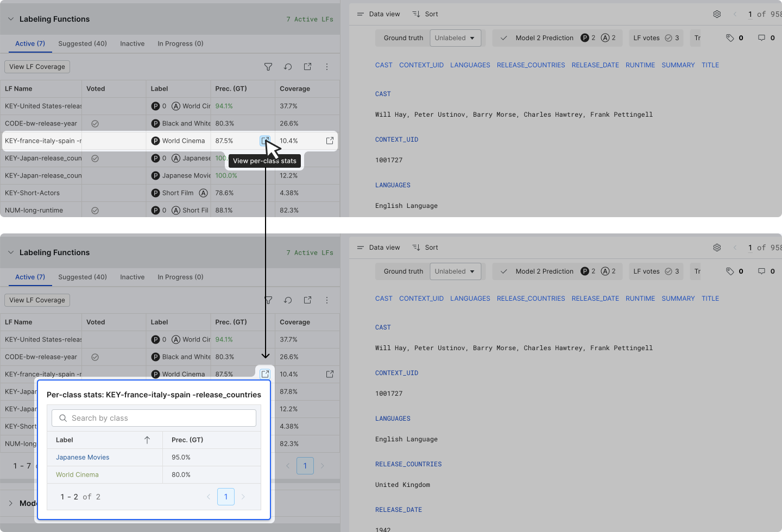This screenshot has width=782, height=532.
Task: Click tag icon in upper data viewer toolbar
Action: coord(730,38)
